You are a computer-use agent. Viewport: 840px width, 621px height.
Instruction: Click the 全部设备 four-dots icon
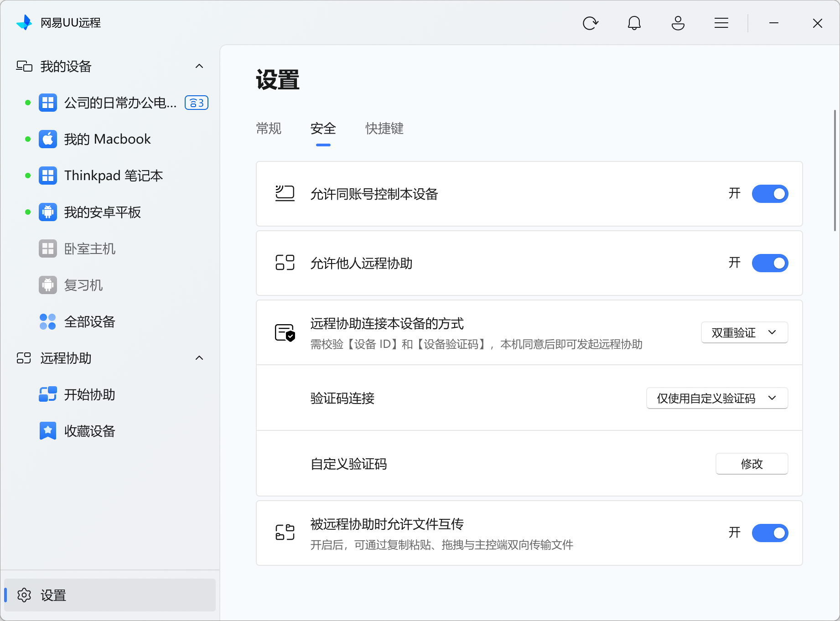tap(48, 321)
